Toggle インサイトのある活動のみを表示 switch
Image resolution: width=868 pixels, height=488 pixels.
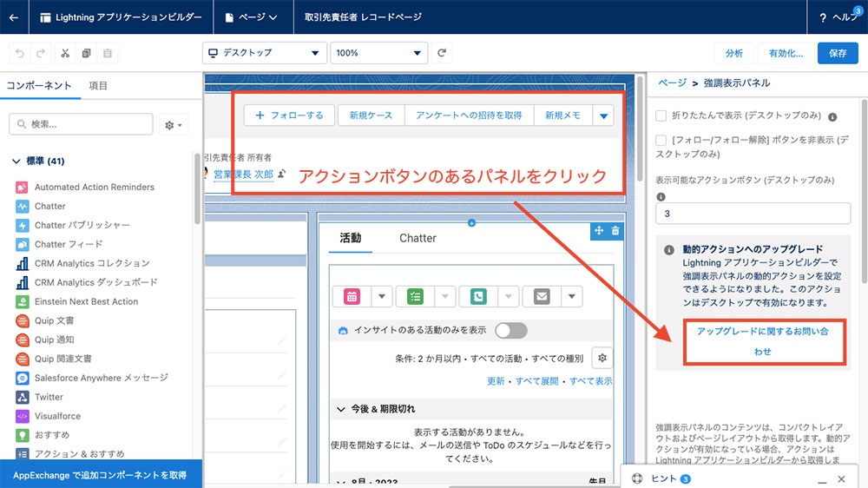(510, 330)
